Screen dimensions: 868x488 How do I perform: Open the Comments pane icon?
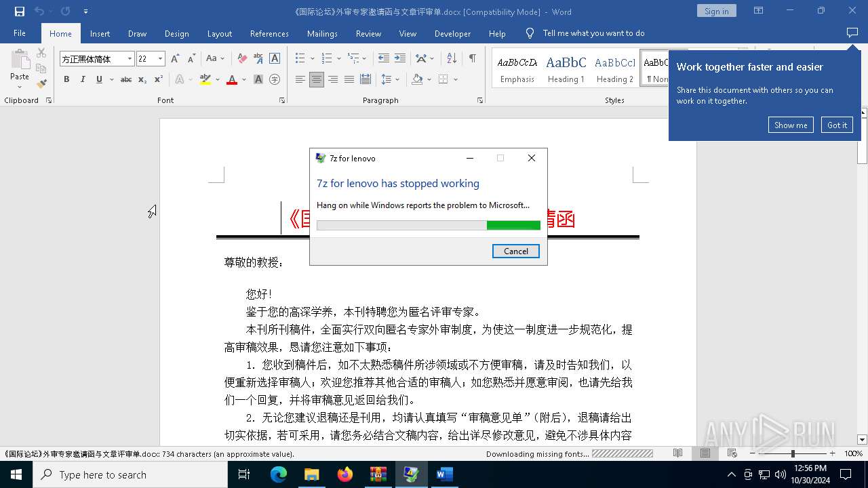tap(852, 33)
